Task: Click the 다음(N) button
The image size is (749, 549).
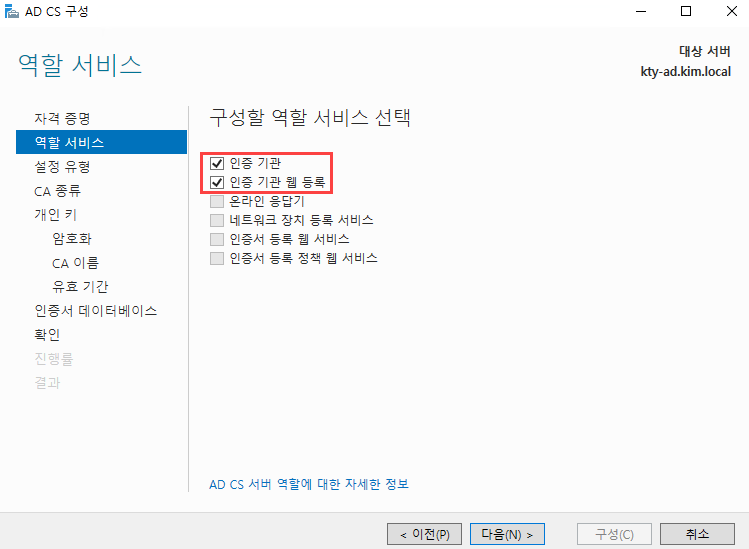Action: pos(507,534)
